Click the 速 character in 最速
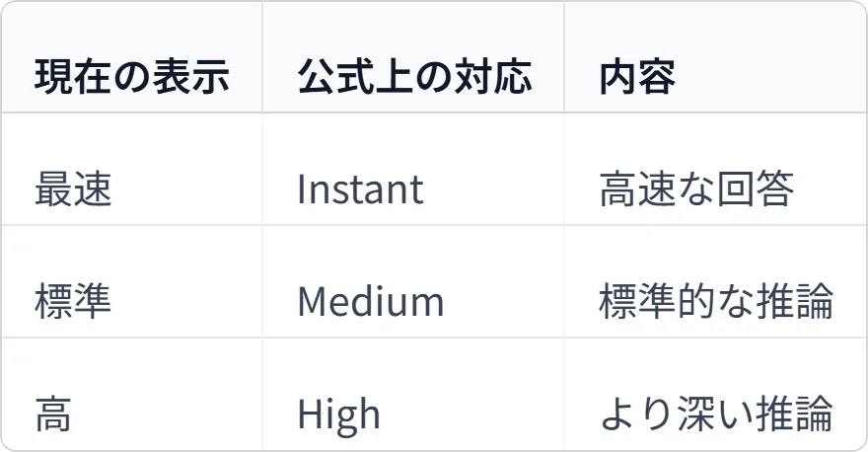The height and width of the screenshot is (452, 868). click(93, 188)
